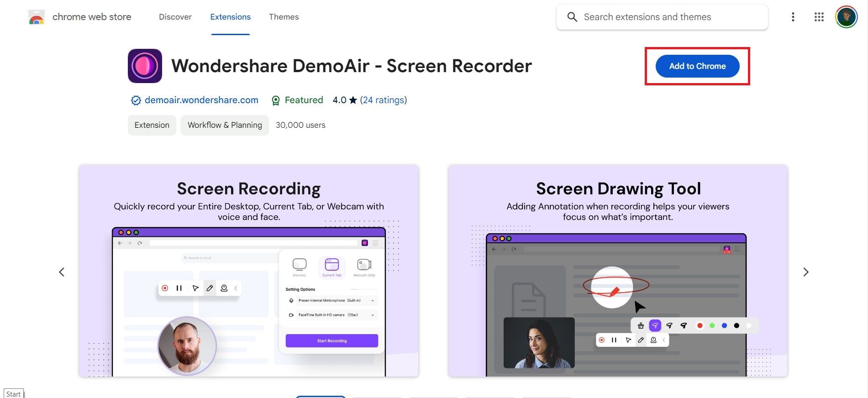
Task: Click the Extension category chip
Action: click(x=152, y=125)
